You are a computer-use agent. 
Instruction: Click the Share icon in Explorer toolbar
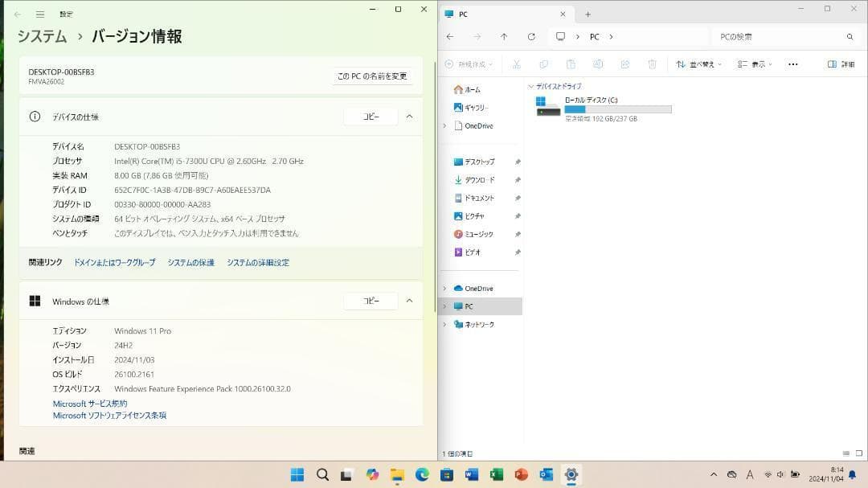(x=624, y=64)
